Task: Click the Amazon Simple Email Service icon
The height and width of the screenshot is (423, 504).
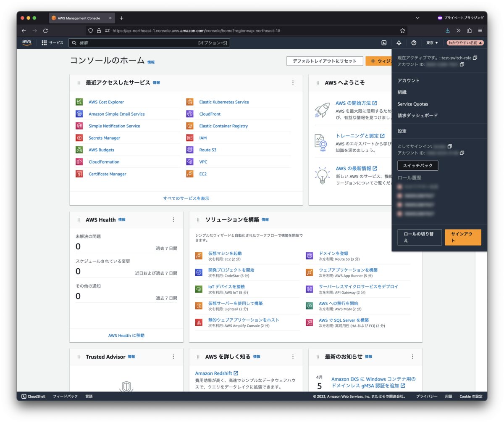Action: coord(79,114)
